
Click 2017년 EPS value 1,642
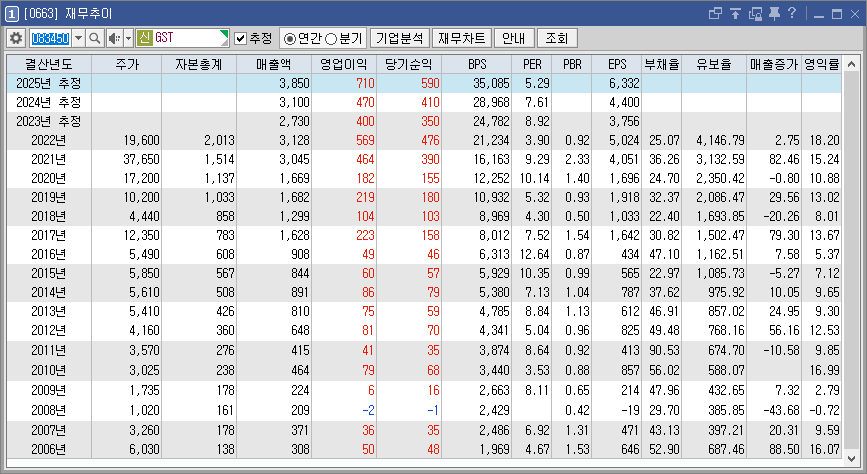coord(624,235)
